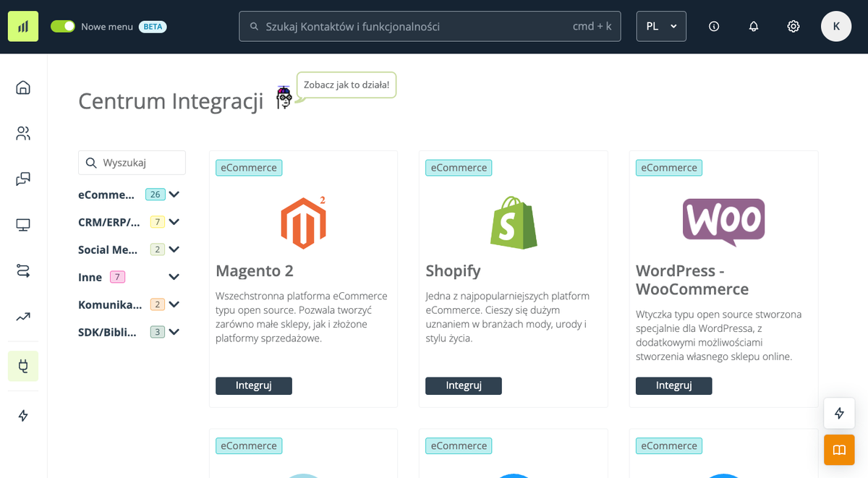The width and height of the screenshot is (868, 478).
Task: Expand the CRM/ERP category chevron
Action: (x=174, y=222)
